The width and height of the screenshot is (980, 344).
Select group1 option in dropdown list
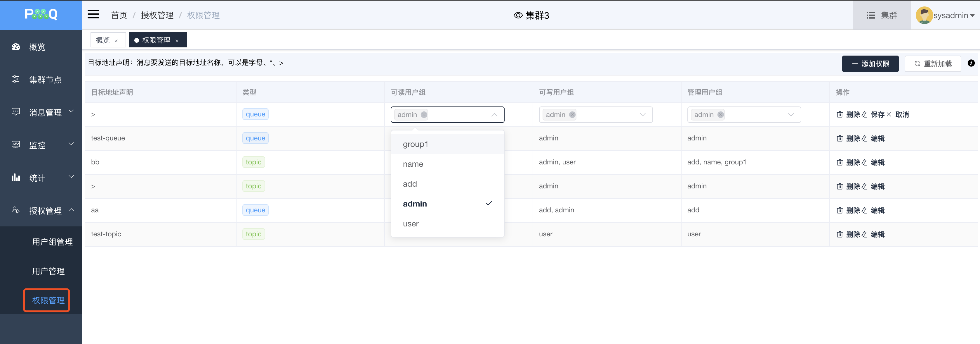point(416,145)
